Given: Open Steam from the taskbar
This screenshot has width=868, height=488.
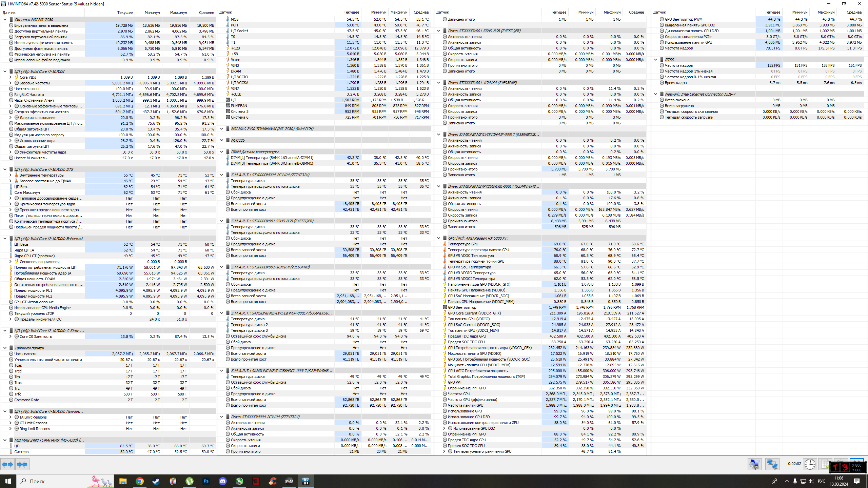Looking at the screenshot, I should click(x=156, y=481).
